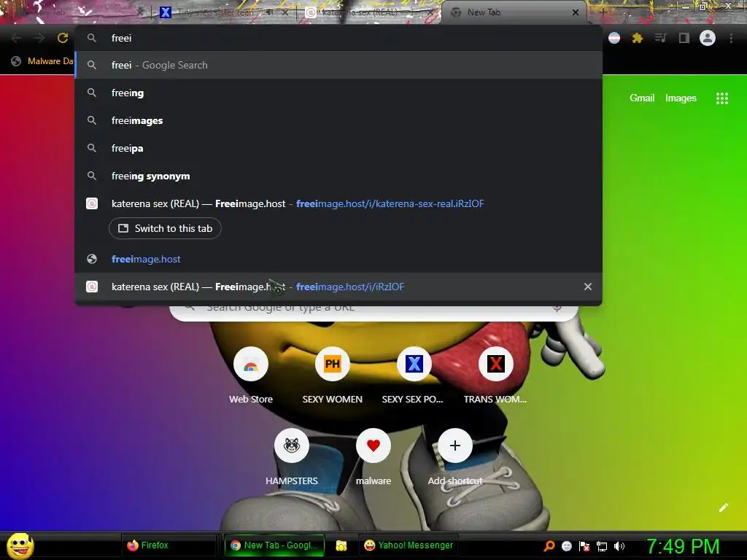747x560 pixels.
Task: Reload the page with the refresh icon
Action: coord(63,38)
